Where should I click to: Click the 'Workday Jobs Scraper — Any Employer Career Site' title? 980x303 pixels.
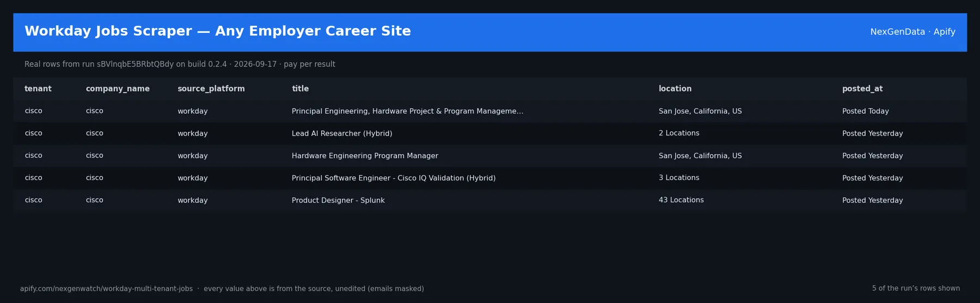[x=218, y=31]
